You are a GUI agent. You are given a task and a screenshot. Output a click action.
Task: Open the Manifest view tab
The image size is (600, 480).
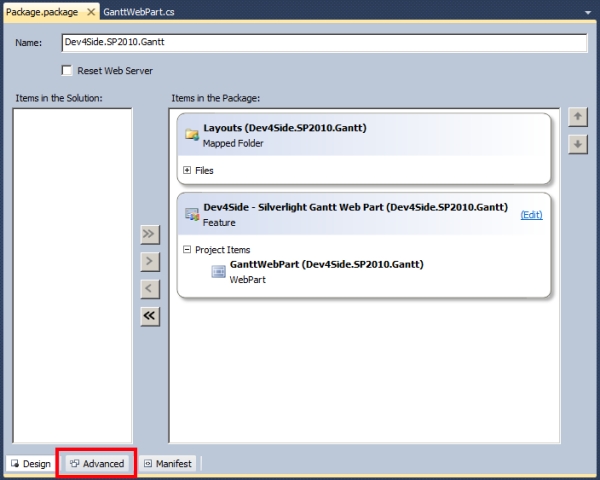point(168,464)
